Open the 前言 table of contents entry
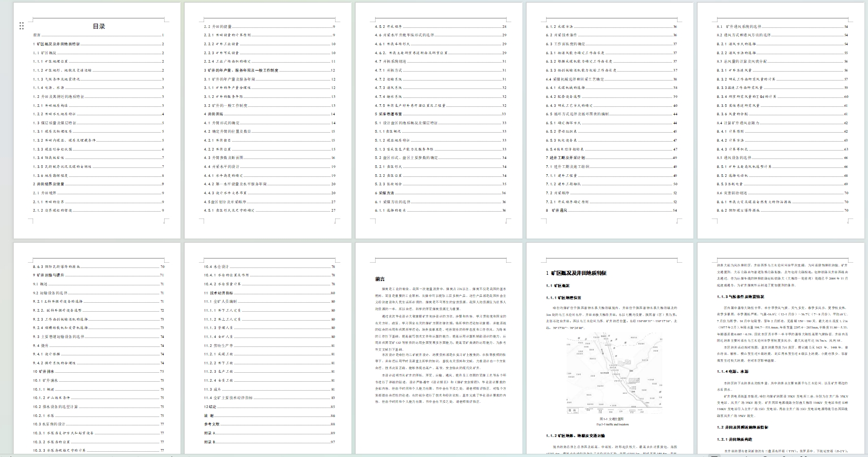This screenshot has width=868, height=457. (98, 35)
